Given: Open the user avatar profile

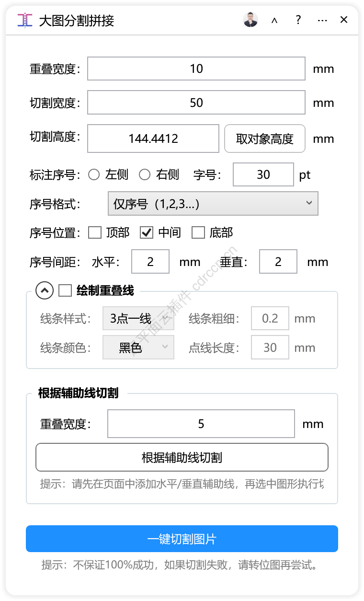Looking at the screenshot, I should (250, 20).
